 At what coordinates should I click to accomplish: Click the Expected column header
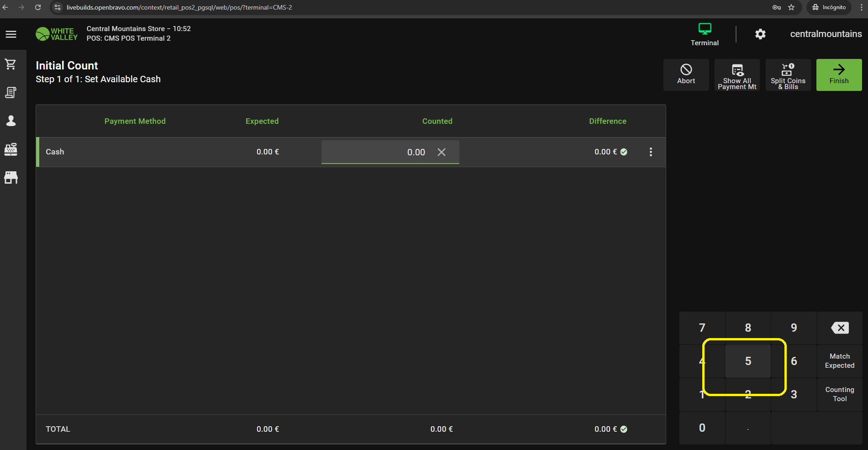(262, 121)
